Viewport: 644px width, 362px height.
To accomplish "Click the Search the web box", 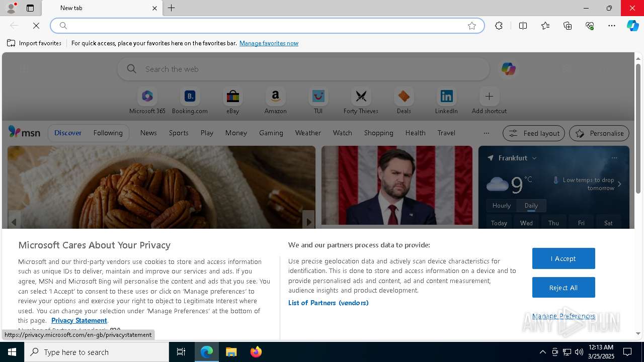I will tap(303, 69).
